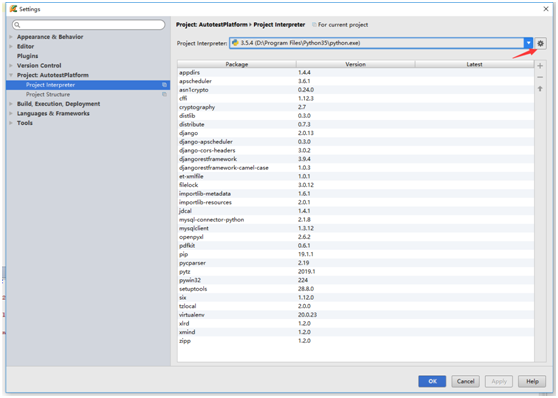
Task: Click the Help button
Action: (532, 381)
